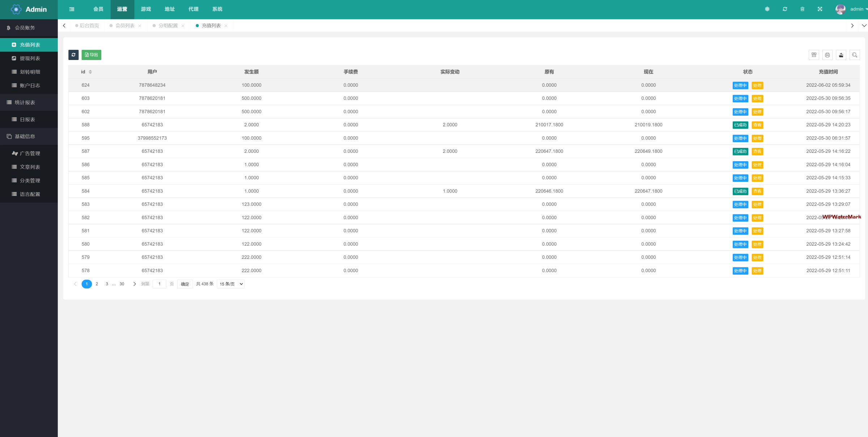Toggle sidebar collapse hamburger icon
The image size is (868, 437).
(72, 9)
